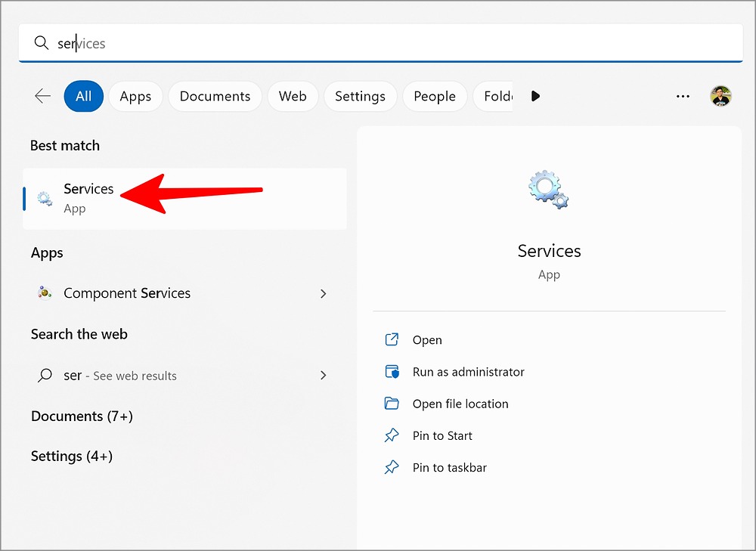
Task: Click the user profile picture
Action: (720, 96)
